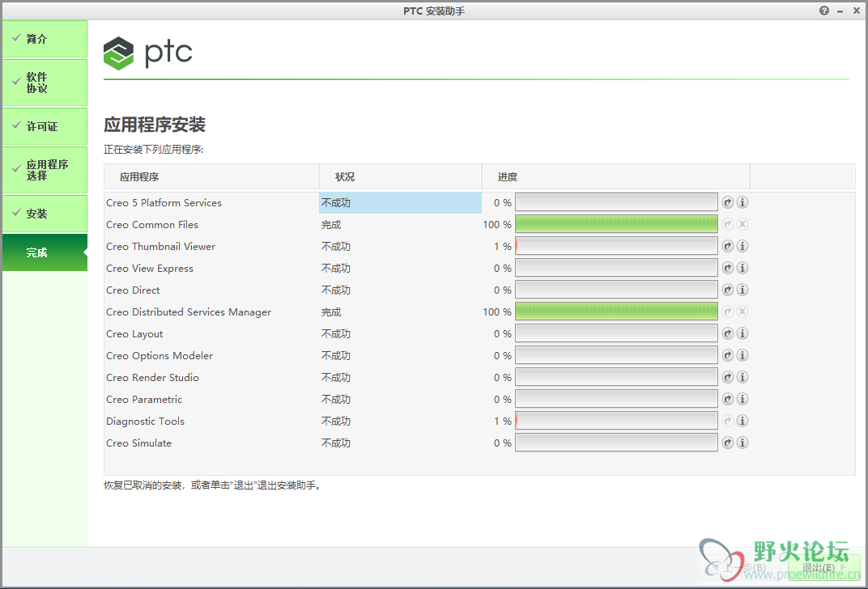Retry the Creo Options Modeler installation

tap(728, 355)
